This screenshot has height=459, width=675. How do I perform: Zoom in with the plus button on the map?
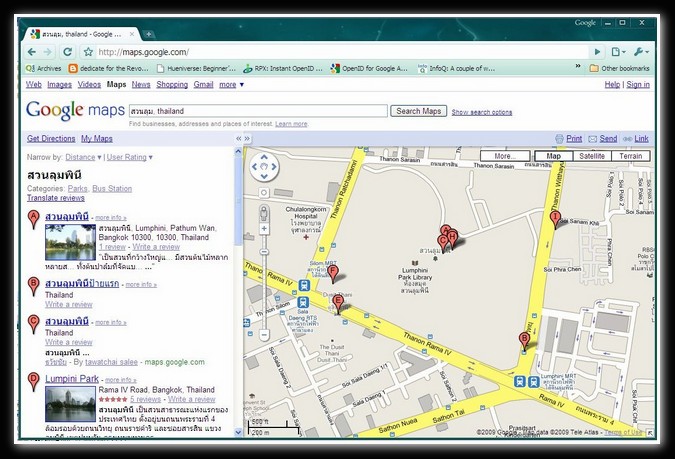pos(264,229)
